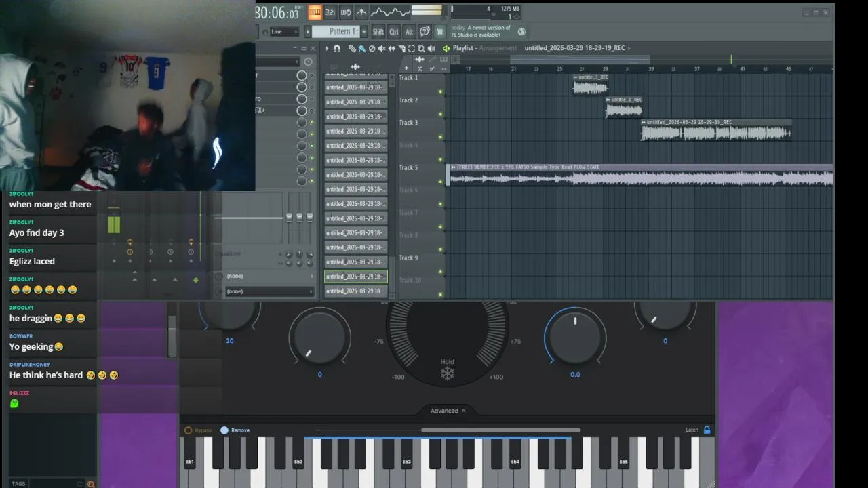Click the search icon beside TAGS

click(x=91, y=484)
